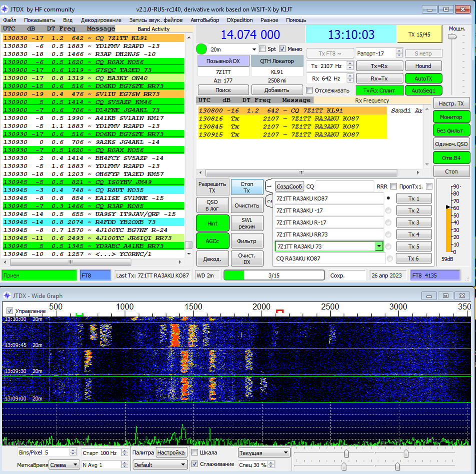Open the Помощь menu
Viewport: 476px width, 474px height.
[296, 20]
